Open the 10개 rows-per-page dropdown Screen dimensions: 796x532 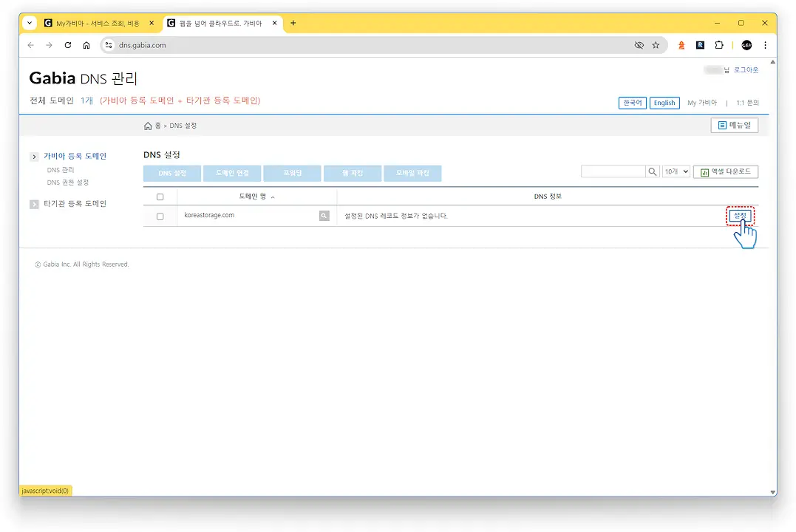[676, 171]
